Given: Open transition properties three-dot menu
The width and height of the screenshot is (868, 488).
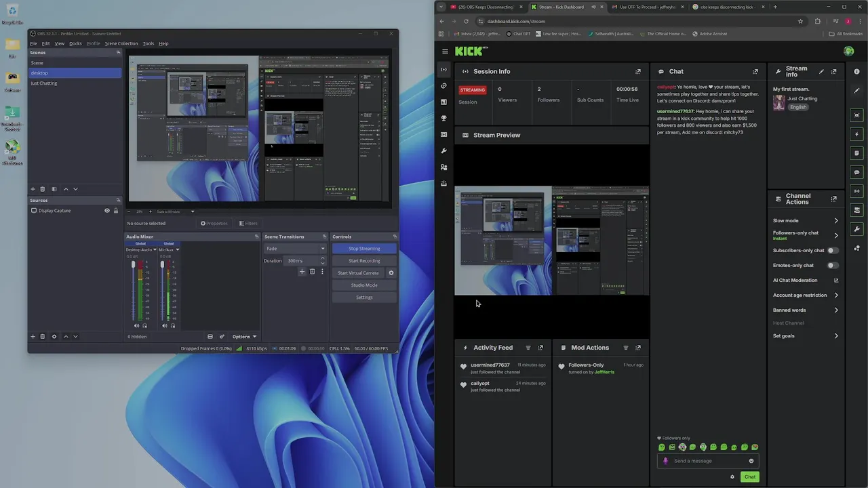Looking at the screenshot, I should pos(322,272).
